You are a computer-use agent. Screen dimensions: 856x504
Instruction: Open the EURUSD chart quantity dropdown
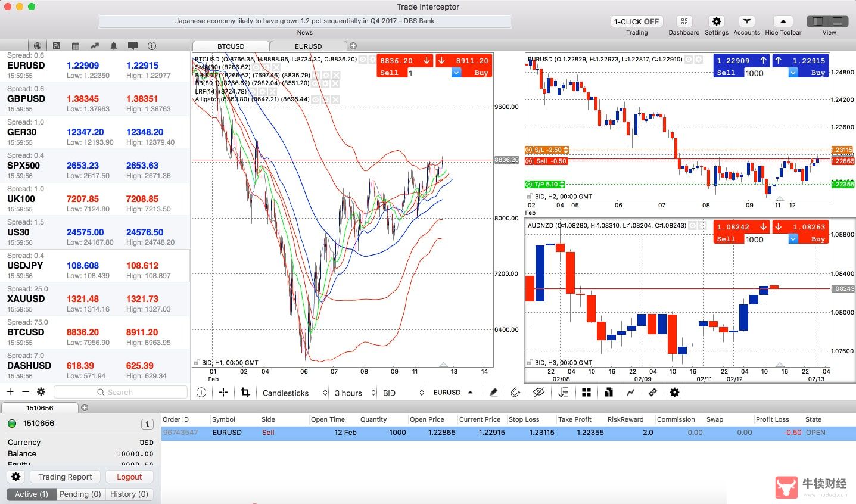click(x=793, y=73)
